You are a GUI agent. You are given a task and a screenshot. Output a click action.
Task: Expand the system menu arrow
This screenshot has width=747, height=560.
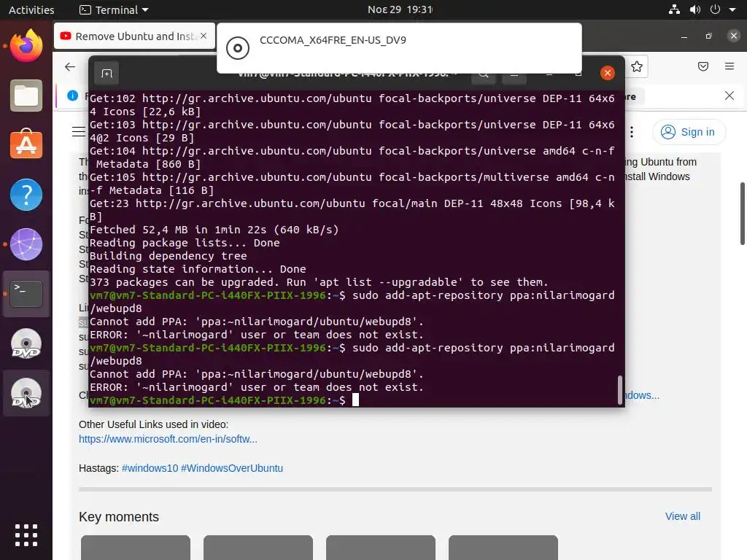pyautogui.click(x=732, y=9)
